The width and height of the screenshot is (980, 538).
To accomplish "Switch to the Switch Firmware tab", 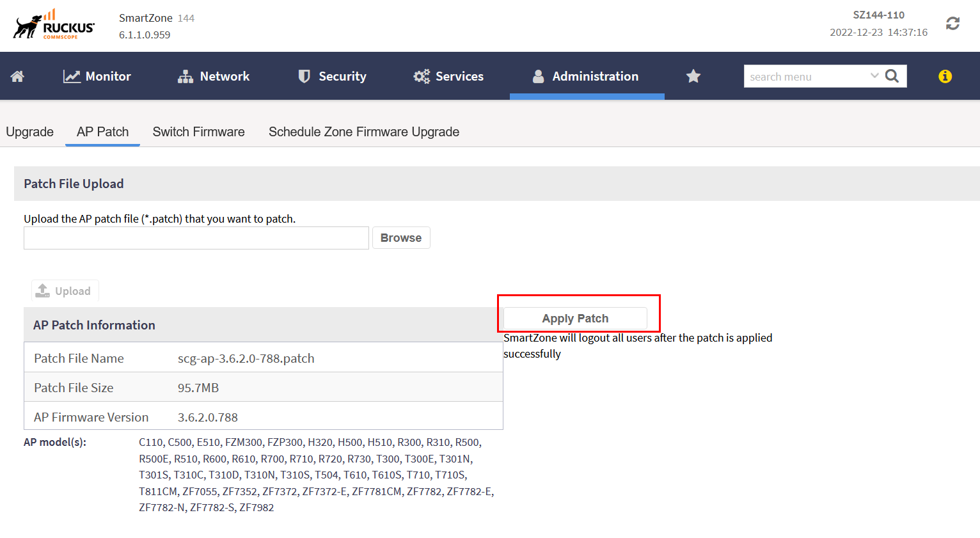I will point(199,132).
